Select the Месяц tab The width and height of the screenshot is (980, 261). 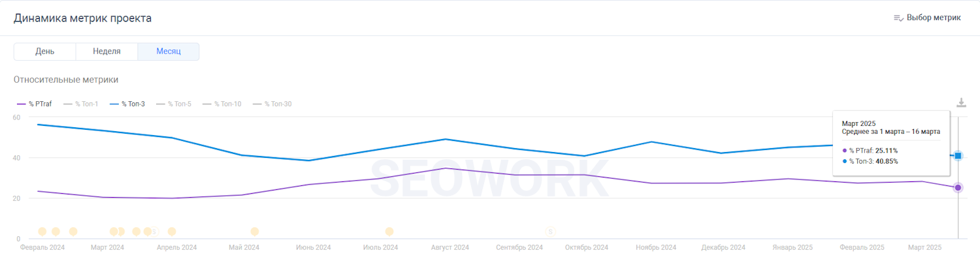tap(169, 52)
